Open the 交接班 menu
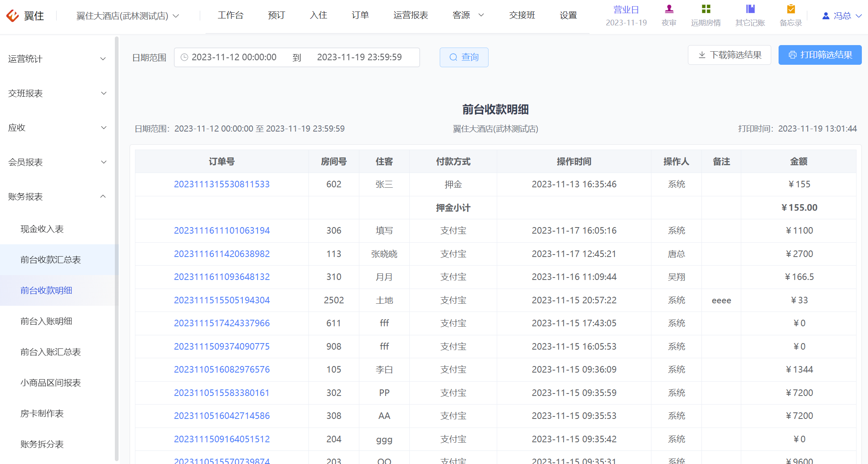This screenshot has height=464, width=868. (x=522, y=15)
